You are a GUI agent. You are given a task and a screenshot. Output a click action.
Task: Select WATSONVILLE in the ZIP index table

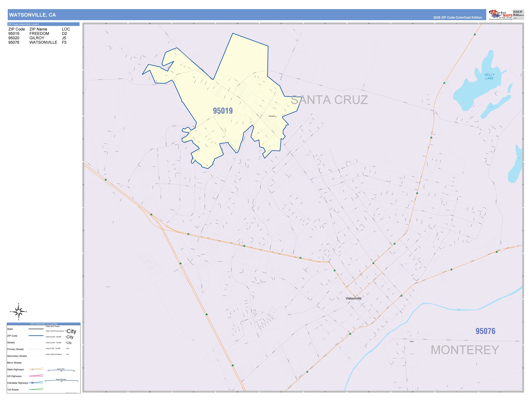point(43,42)
